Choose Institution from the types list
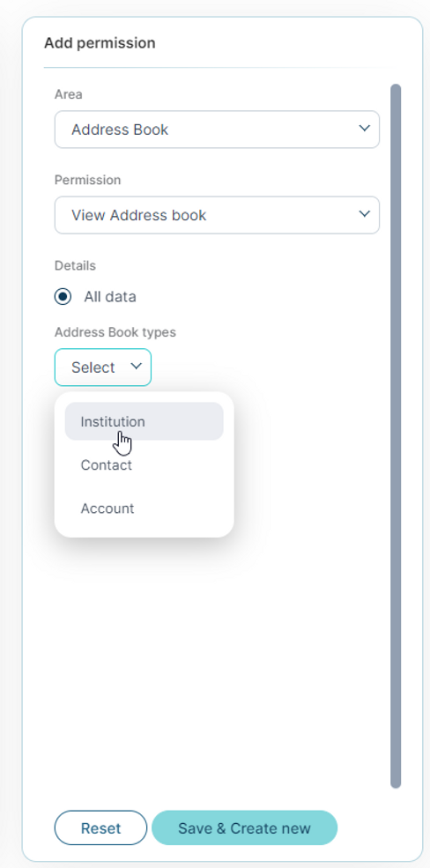430x868 pixels. coord(144,421)
